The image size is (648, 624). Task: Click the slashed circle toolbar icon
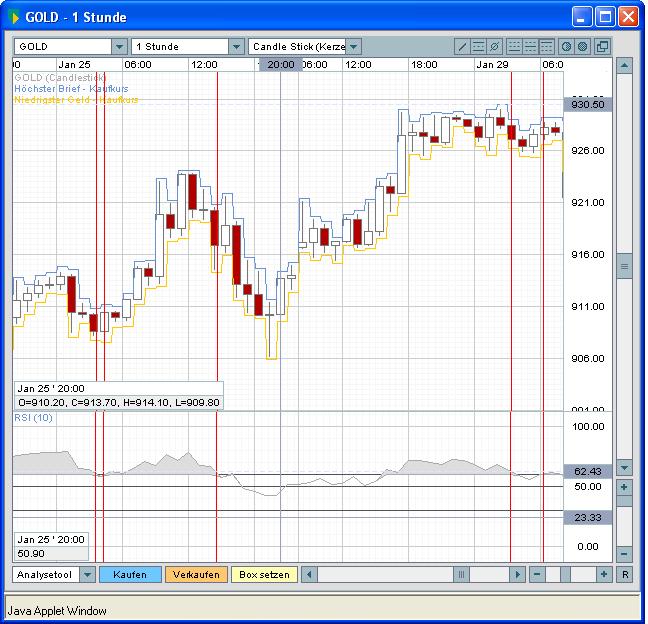494,47
